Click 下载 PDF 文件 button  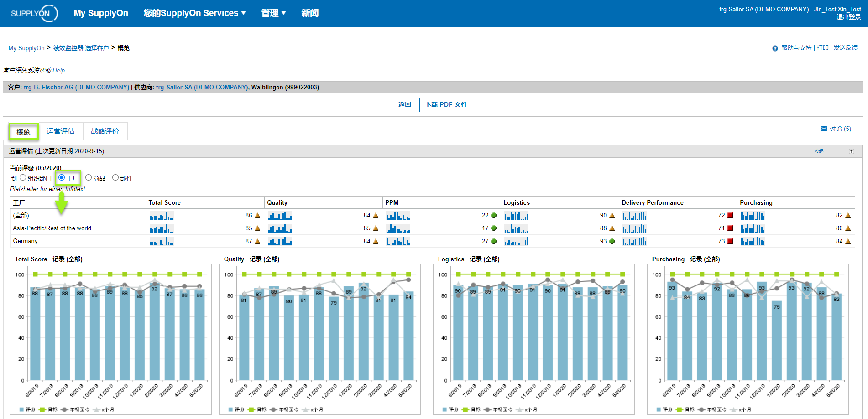click(446, 105)
